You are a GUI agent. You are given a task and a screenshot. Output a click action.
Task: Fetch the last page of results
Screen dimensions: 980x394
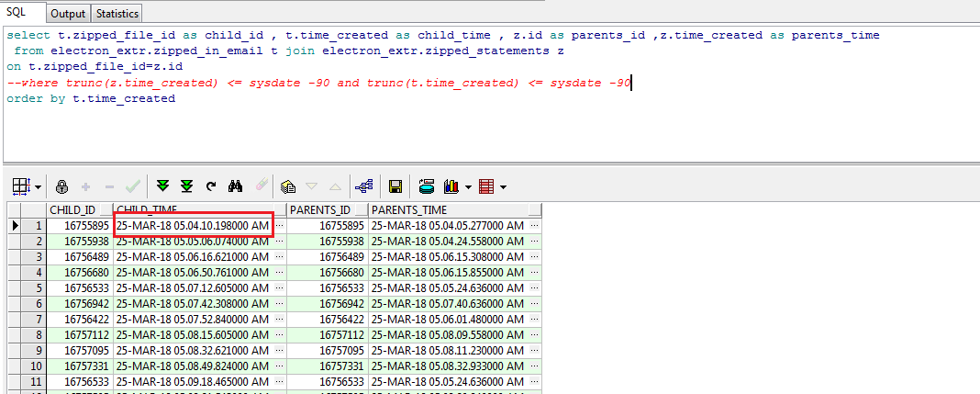pos(187,186)
